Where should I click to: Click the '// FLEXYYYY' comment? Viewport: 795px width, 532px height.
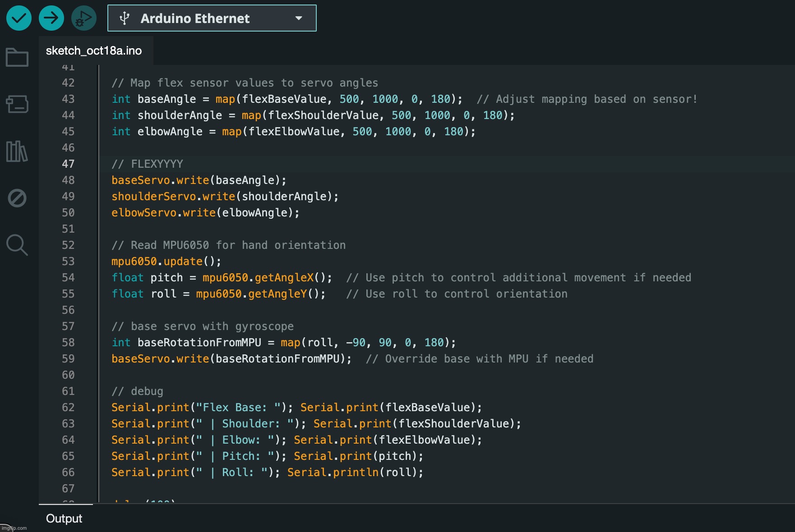(147, 164)
